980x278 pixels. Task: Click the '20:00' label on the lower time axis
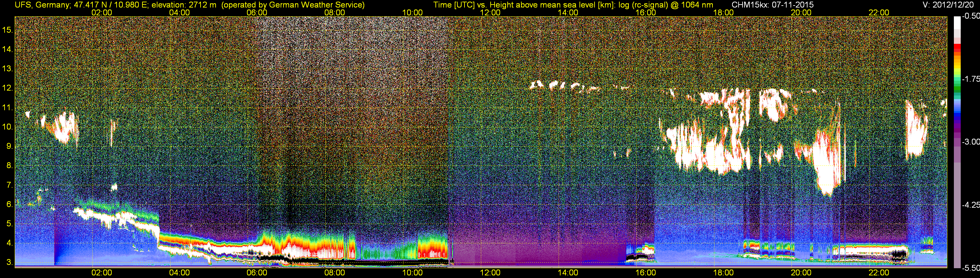tap(801, 273)
